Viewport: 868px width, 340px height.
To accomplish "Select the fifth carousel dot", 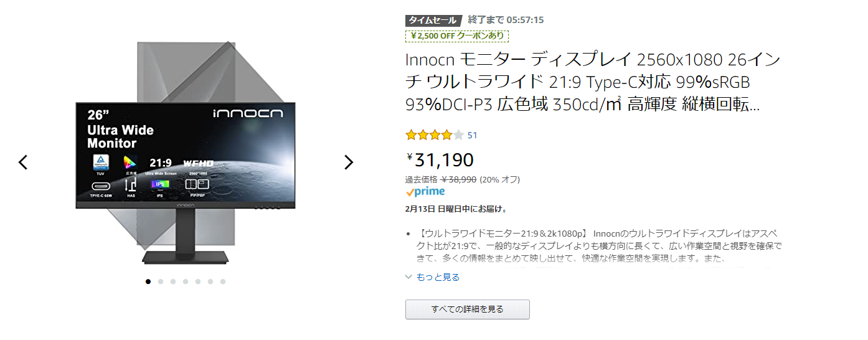I will point(198,281).
